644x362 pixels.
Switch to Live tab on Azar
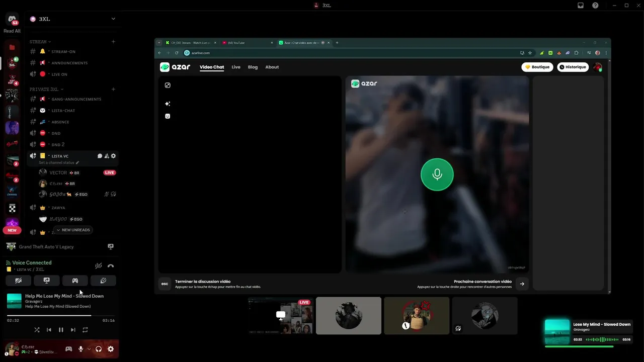236,67
